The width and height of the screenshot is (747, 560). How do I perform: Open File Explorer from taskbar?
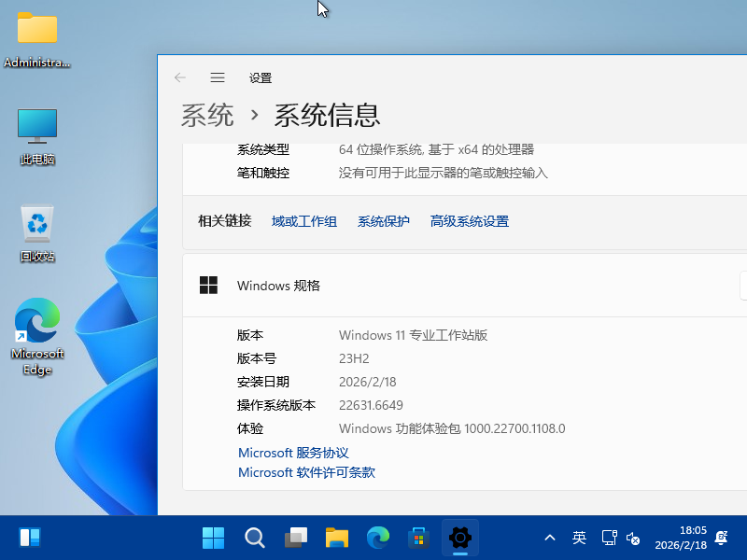[x=337, y=538]
